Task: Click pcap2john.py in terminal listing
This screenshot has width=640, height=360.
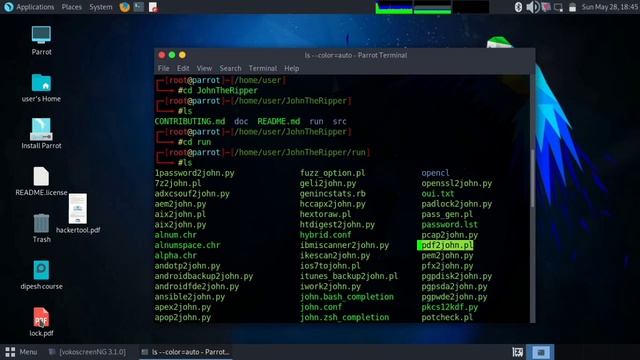Action: coord(449,235)
